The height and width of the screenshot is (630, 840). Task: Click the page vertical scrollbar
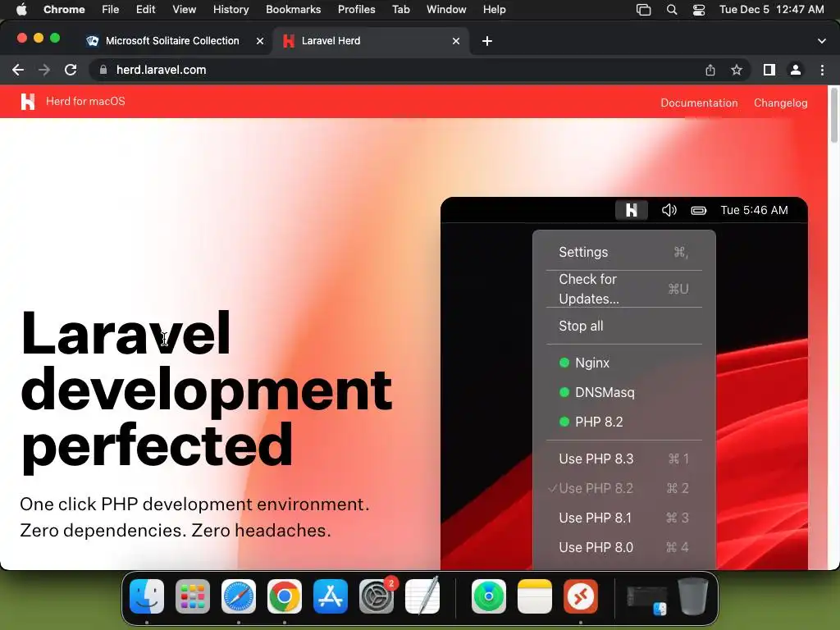[x=833, y=115]
